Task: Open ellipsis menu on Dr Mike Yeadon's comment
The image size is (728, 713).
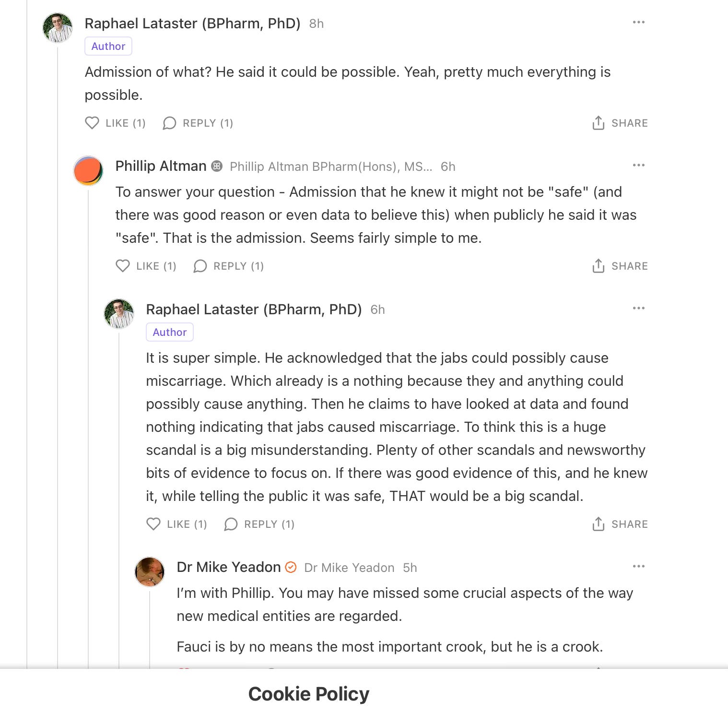Action: tap(639, 567)
